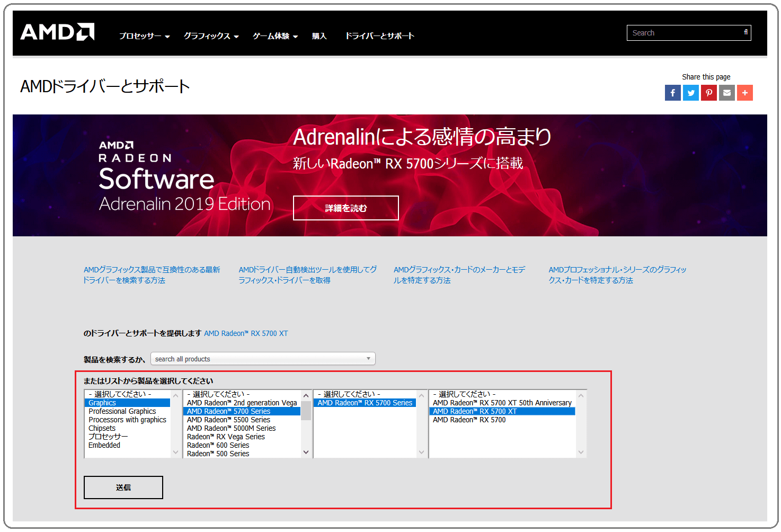Open the グラフィックス menu
781x532 pixels.
(x=211, y=36)
